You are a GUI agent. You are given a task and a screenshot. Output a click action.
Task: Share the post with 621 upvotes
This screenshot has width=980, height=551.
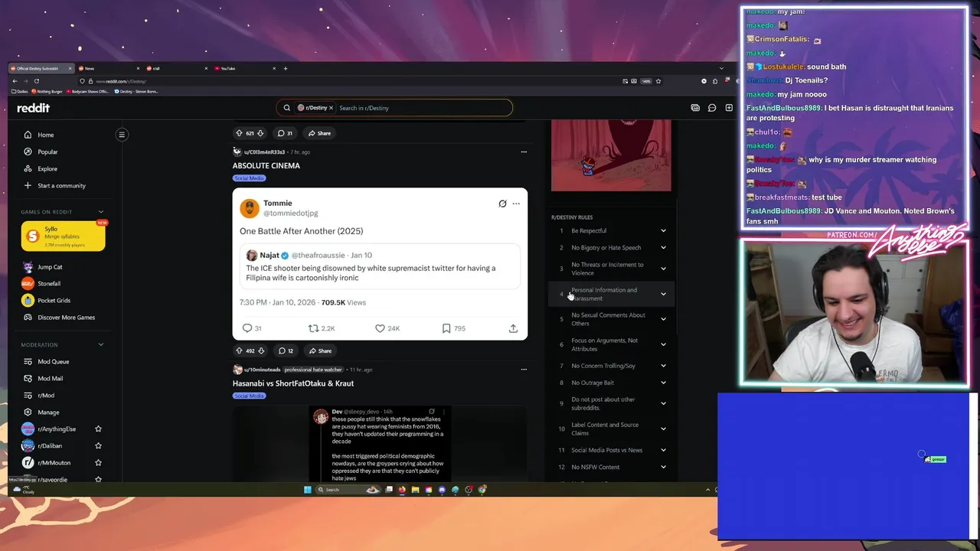coord(319,133)
